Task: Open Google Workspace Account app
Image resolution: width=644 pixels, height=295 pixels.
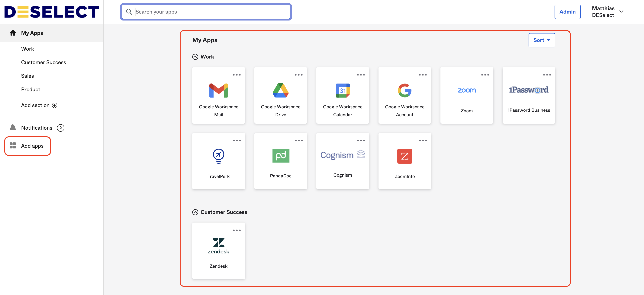Action: [404, 90]
